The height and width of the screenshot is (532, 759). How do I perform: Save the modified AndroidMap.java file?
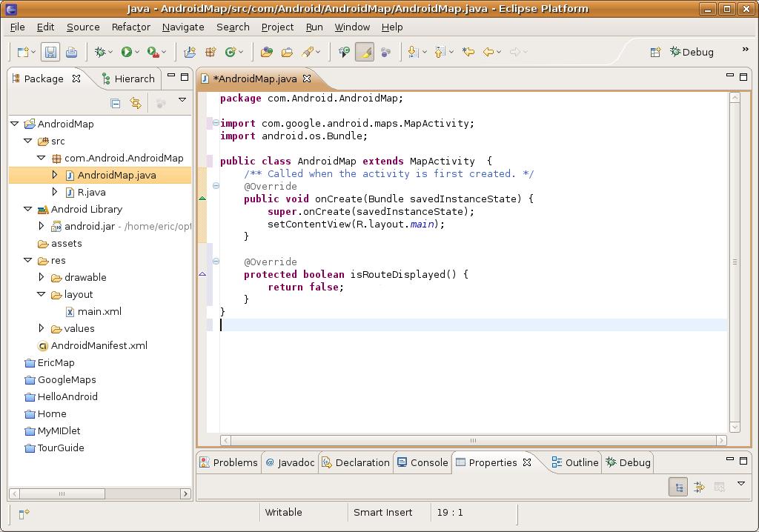coord(50,52)
